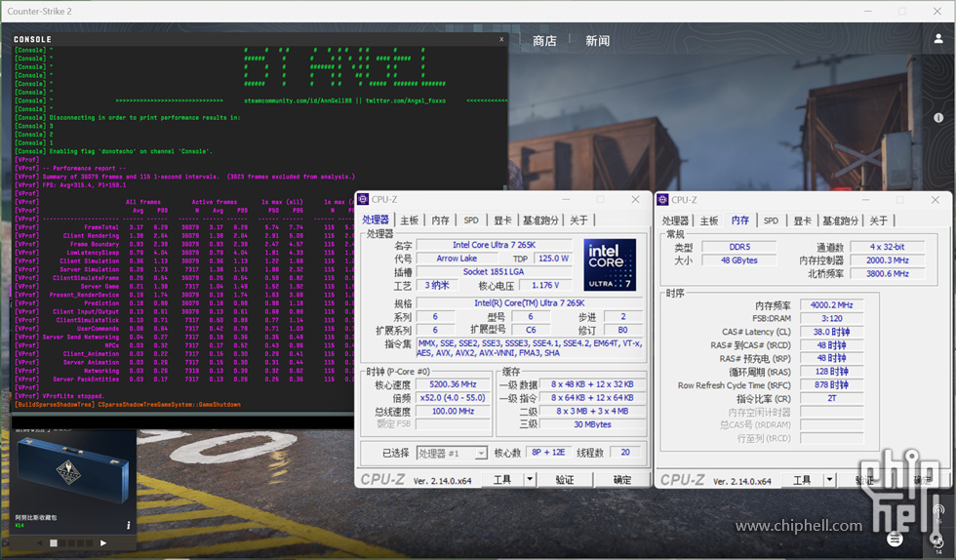Select the third carousel page dot
Screen dimensions: 956x560
click(x=70, y=542)
